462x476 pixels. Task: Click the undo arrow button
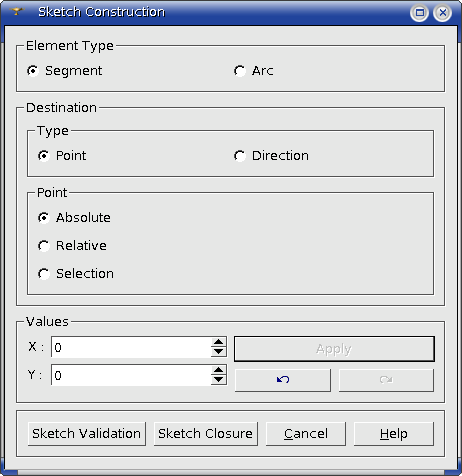[x=283, y=380]
